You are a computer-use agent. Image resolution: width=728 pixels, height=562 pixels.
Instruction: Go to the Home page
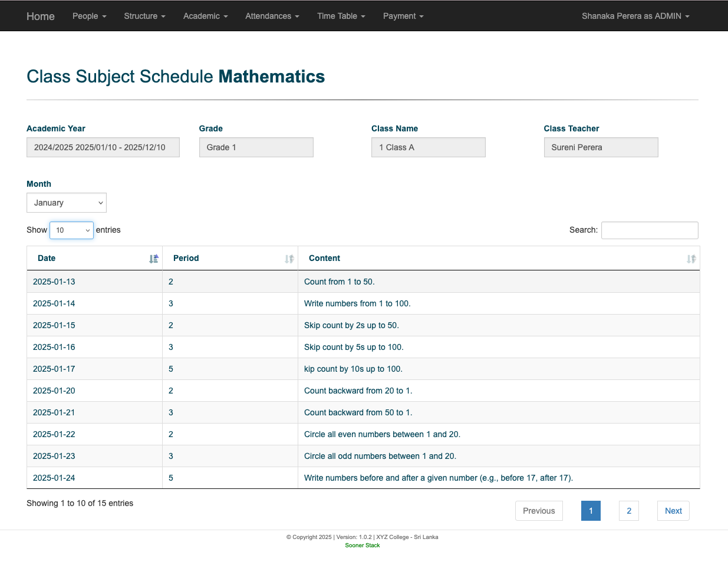[x=41, y=16]
